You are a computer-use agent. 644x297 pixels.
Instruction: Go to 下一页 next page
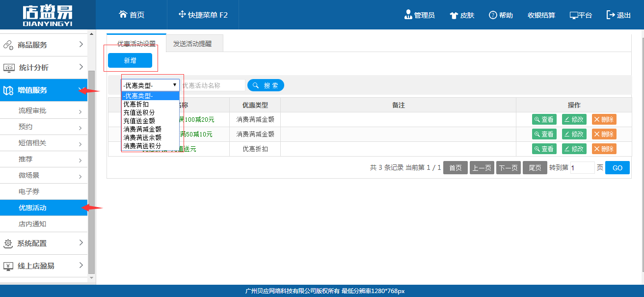click(x=509, y=168)
